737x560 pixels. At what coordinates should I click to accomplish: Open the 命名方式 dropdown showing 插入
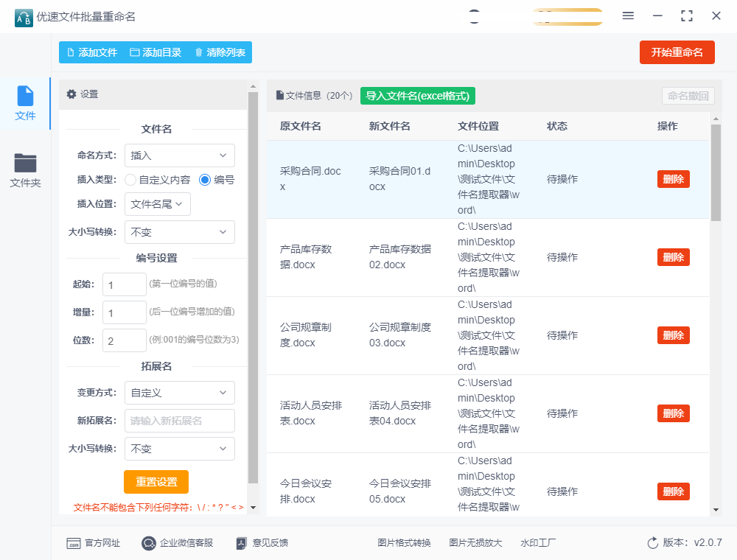pos(180,155)
